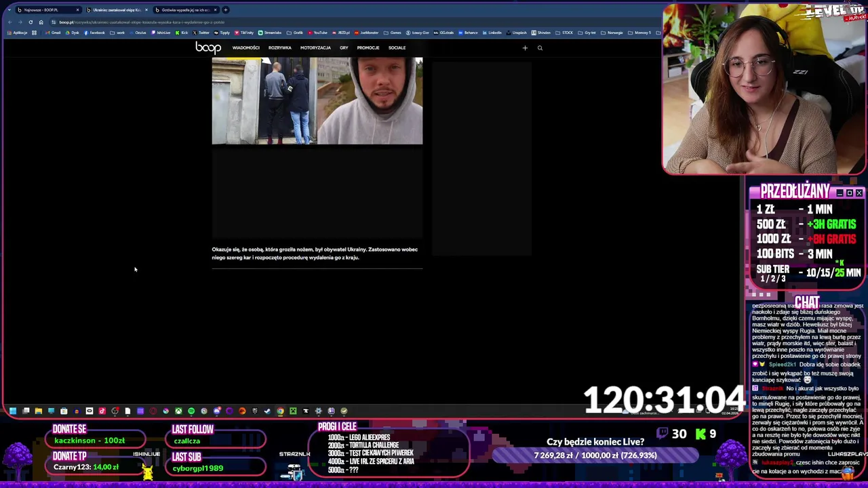Open Task View in taskbar
Screen dimensions: 868x488
click(26, 411)
